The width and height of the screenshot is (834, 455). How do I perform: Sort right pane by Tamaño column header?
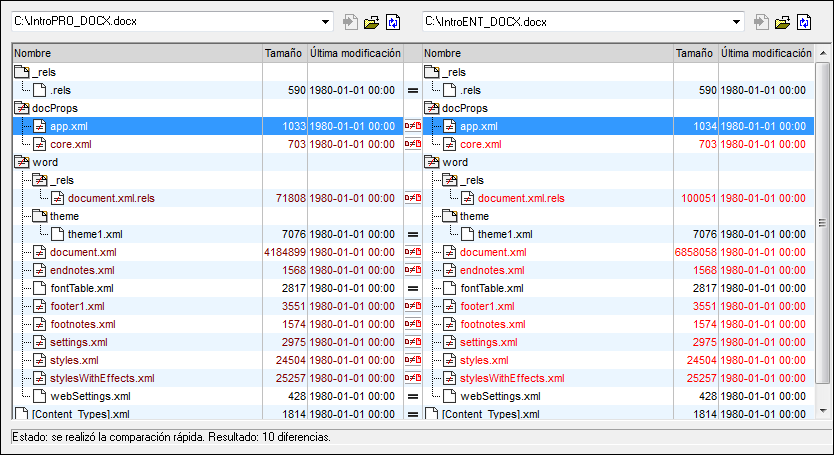(695, 52)
